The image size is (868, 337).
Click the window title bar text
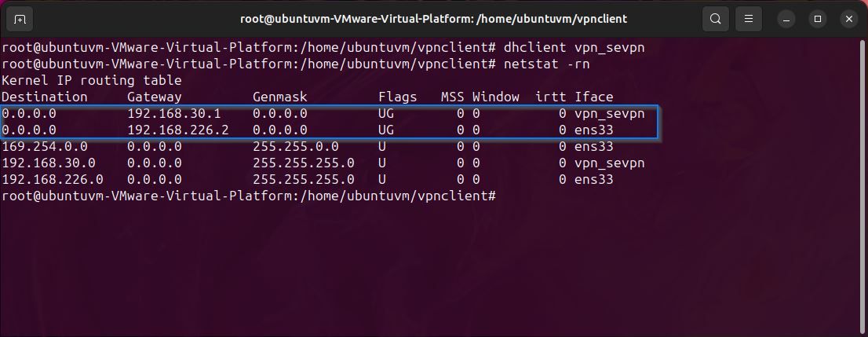tap(434, 18)
